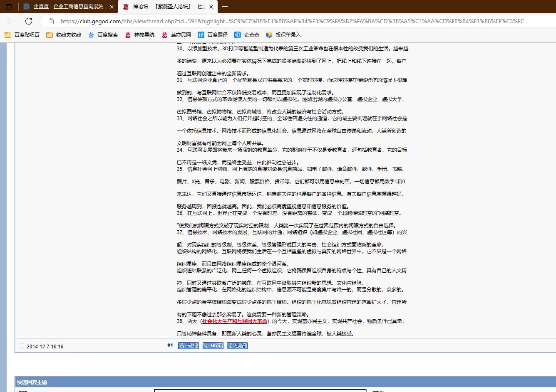Image resolution: width=556 pixels, height=392 pixels.
Task: Open the 投保单录入 bookmark
Action: click(x=283, y=35)
